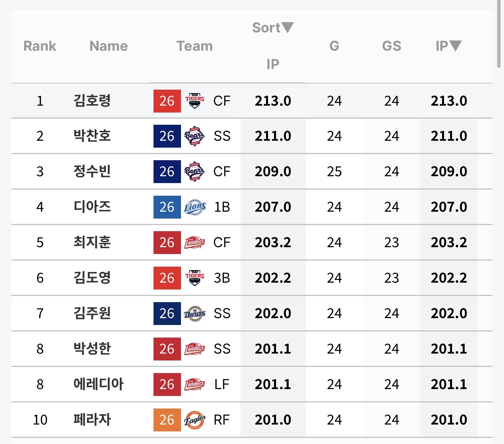Sort by the IP column header
The width and height of the screenshot is (504, 444).
click(x=448, y=46)
